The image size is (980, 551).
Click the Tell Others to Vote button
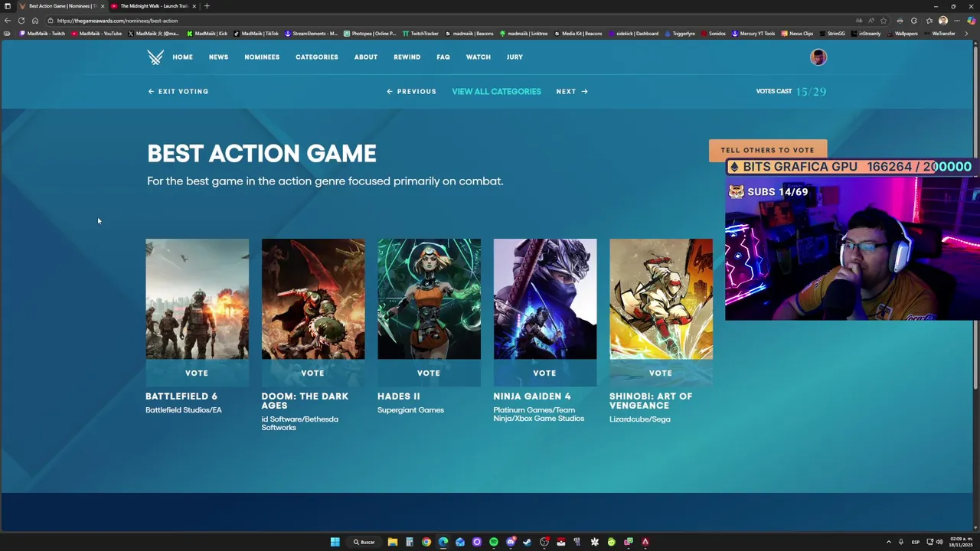pos(767,150)
